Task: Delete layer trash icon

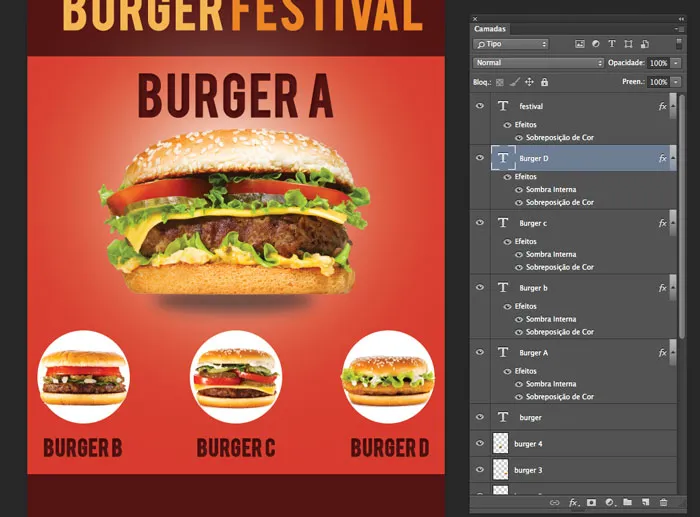Action: point(664,503)
